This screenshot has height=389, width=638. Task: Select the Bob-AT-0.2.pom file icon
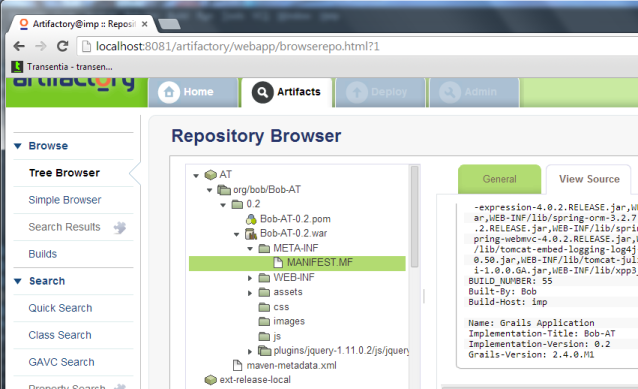(251, 219)
